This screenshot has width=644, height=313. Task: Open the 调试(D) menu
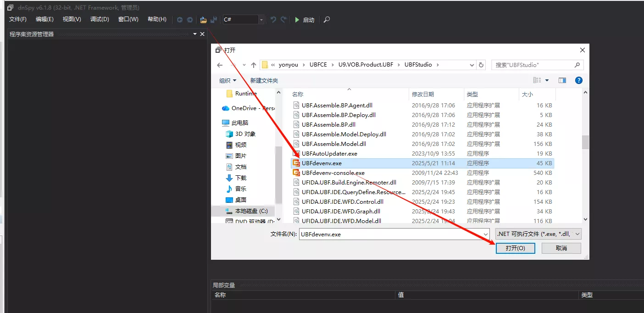coord(99,19)
